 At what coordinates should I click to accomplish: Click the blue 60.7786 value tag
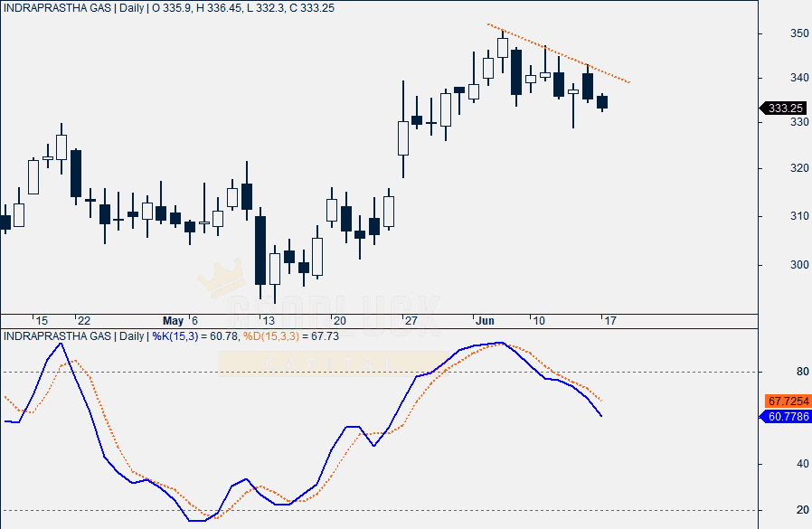point(785,416)
